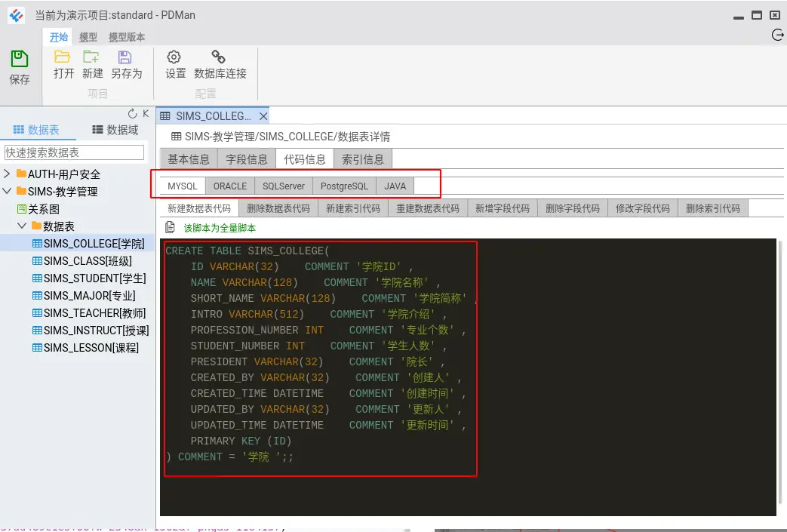This screenshot has height=532, width=787.
Task: Click the logout icon in the top right
Action: 777,35
